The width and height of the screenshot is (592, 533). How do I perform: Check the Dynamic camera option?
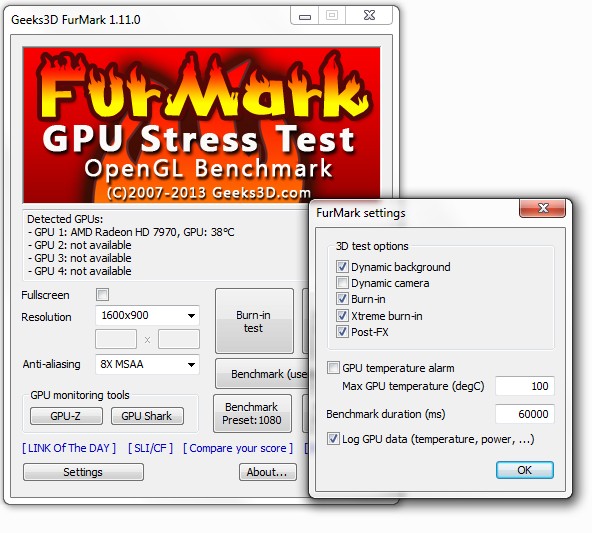pos(342,283)
